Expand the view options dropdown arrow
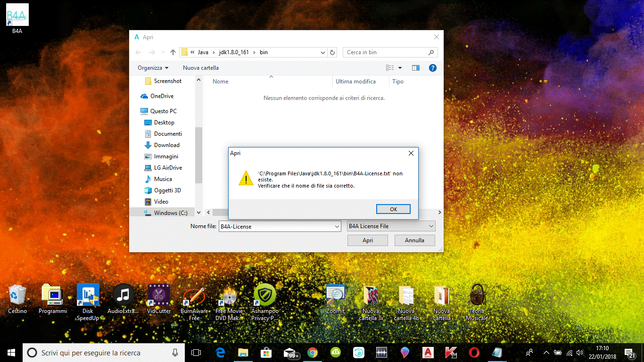The width and height of the screenshot is (644, 362). (x=400, y=68)
